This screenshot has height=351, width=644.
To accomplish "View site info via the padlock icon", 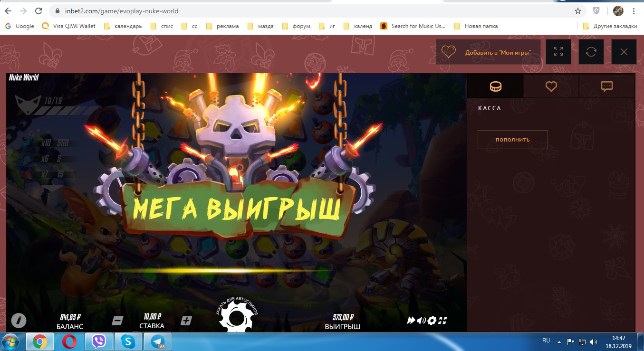I will pyautogui.click(x=58, y=10).
